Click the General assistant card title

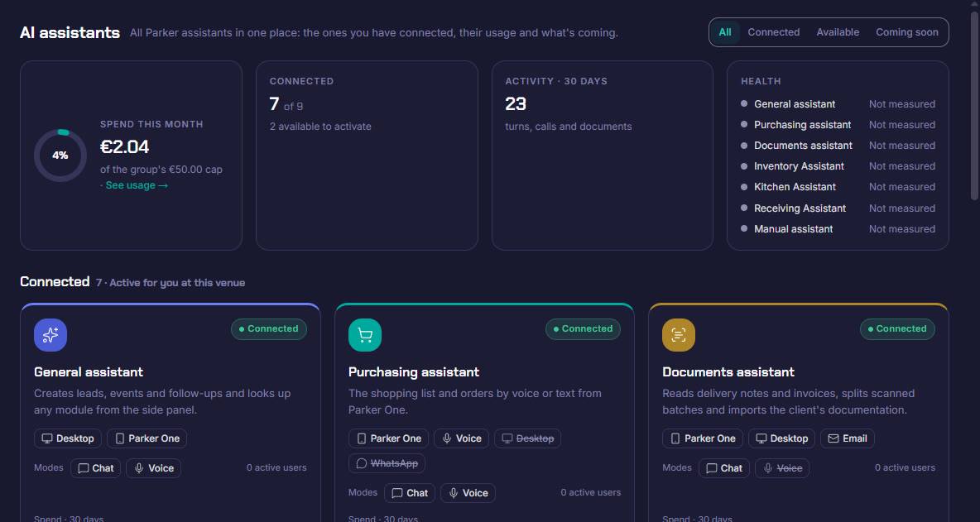[x=89, y=372]
